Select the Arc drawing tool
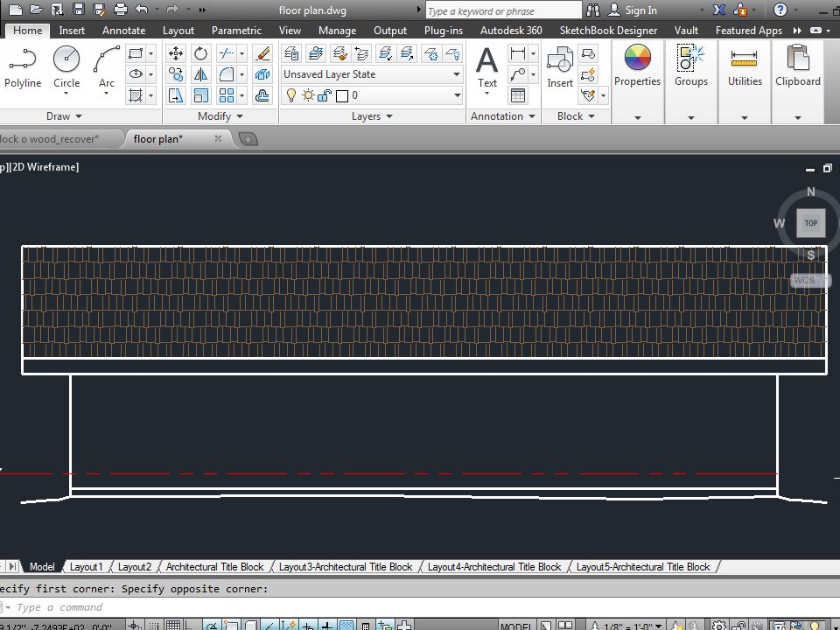Viewport: 840px width, 630px height. pyautogui.click(x=107, y=67)
